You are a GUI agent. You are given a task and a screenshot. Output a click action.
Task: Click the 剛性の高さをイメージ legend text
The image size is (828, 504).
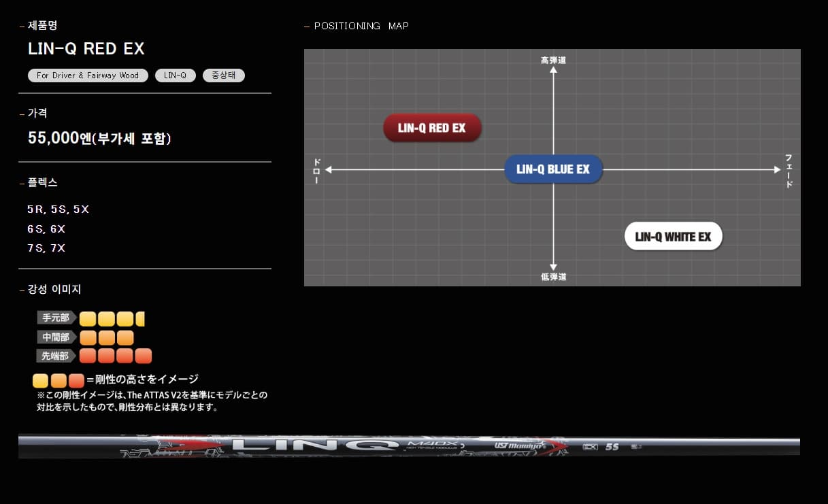pos(146,380)
